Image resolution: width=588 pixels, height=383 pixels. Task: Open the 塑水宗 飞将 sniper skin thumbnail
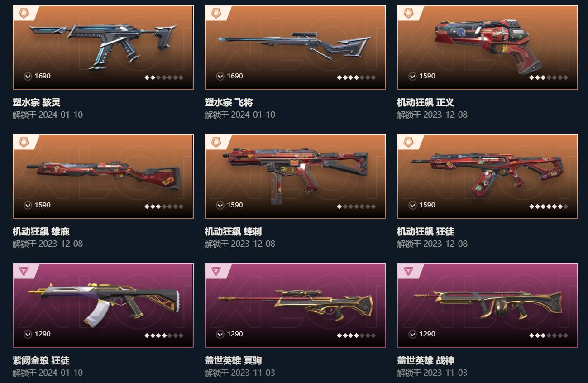[x=296, y=47]
